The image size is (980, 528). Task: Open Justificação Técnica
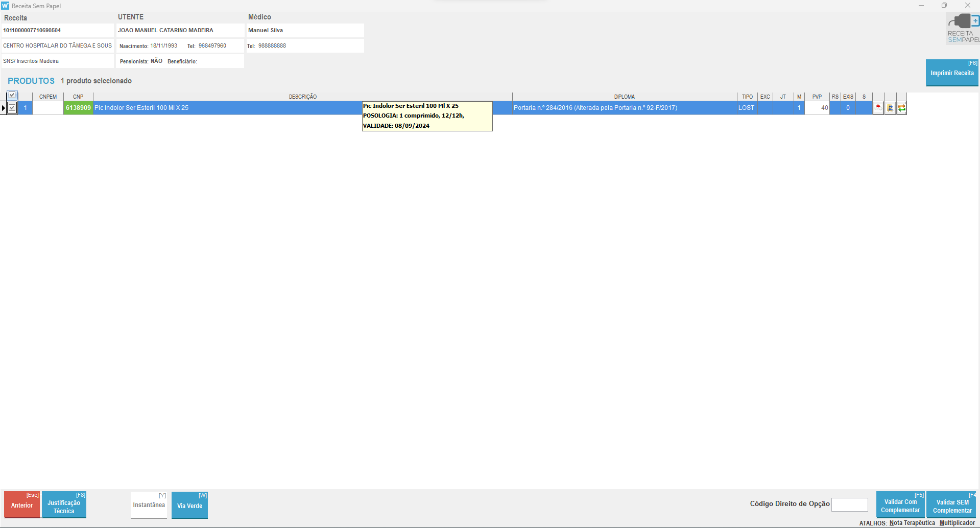pos(64,506)
